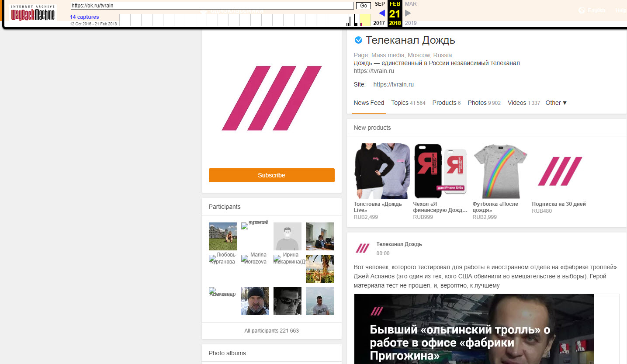Select the MAR 2019 capture date
627x364 pixels.
coord(411,13)
